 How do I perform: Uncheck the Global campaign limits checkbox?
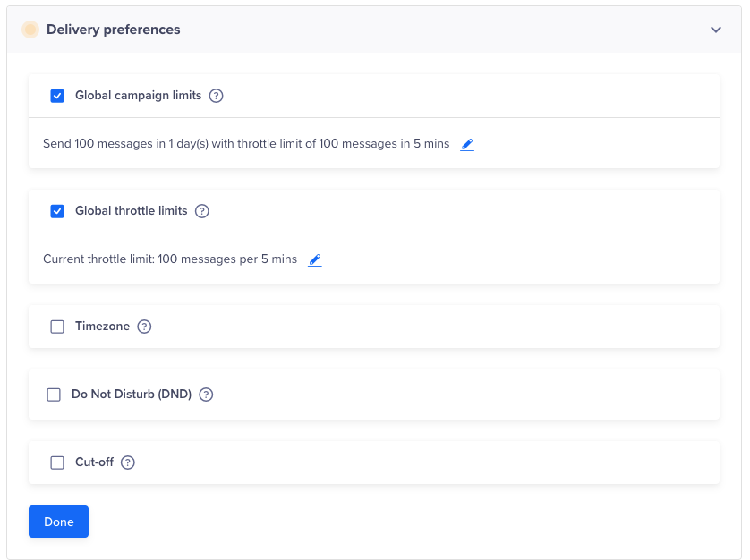pyautogui.click(x=57, y=96)
